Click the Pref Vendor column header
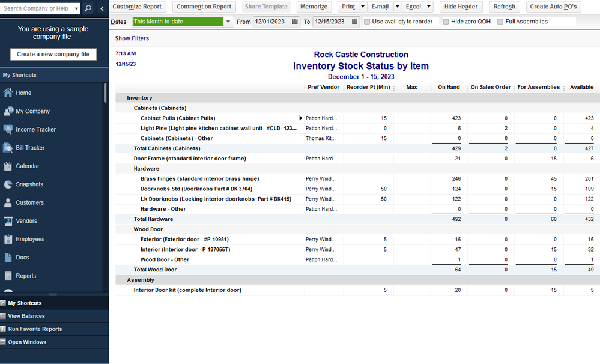 (x=323, y=87)
